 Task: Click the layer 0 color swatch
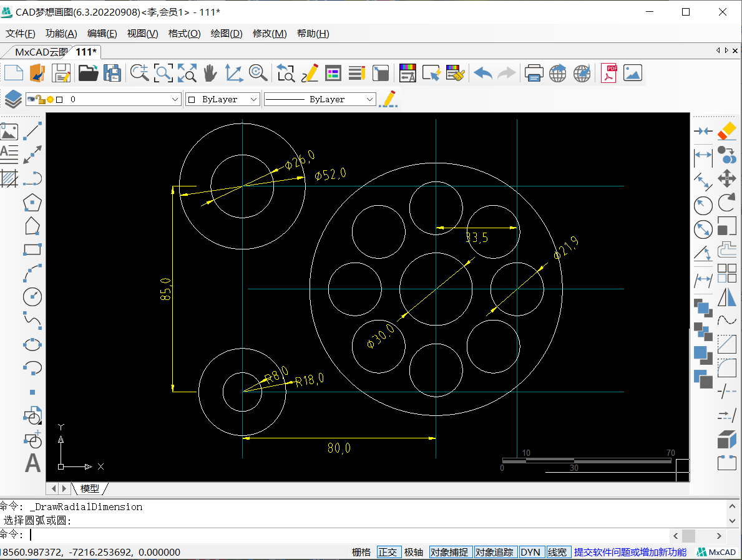[x=59, y=99]
